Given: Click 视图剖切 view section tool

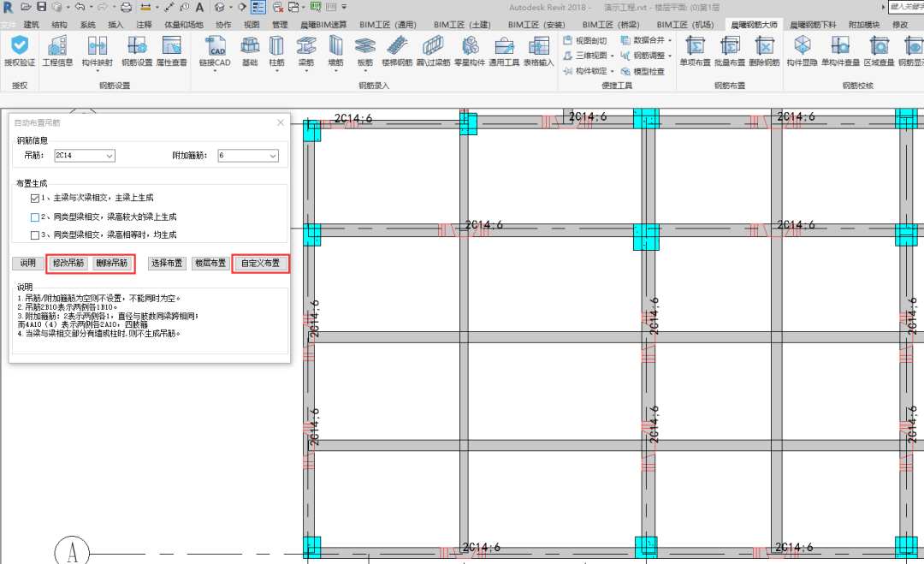Looking at the screenshot, I should [x=585, y=41].
